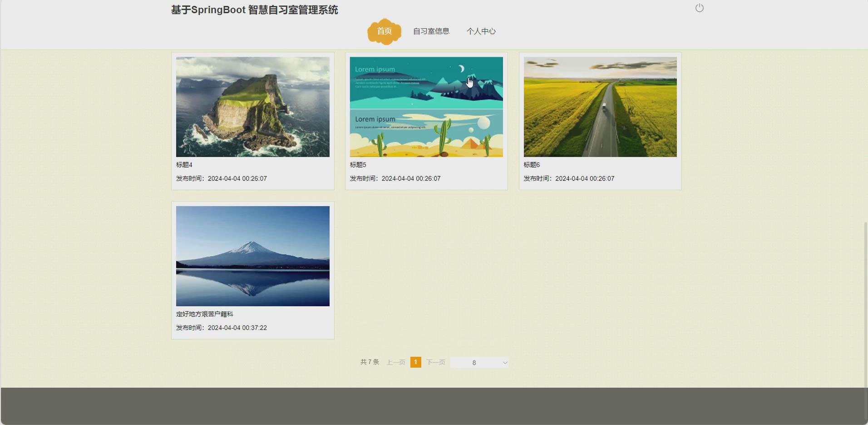Click the power/logout icon at top right
868x425 pixels.
698,8
